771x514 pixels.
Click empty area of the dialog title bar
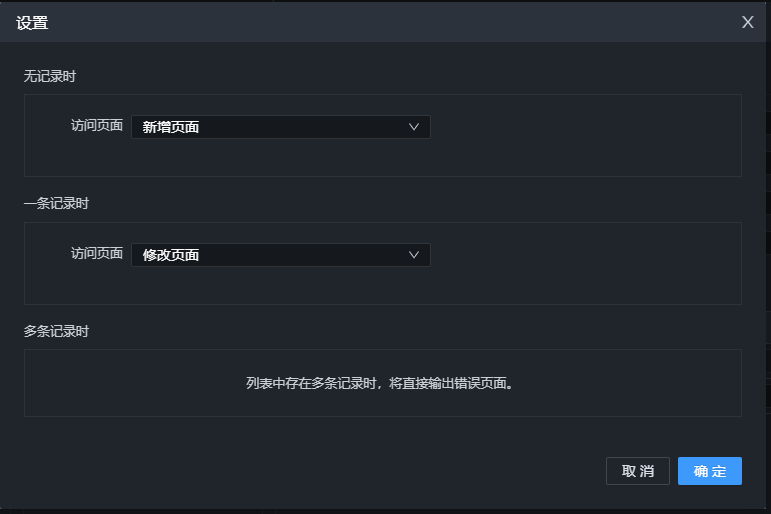coord(400,22)
